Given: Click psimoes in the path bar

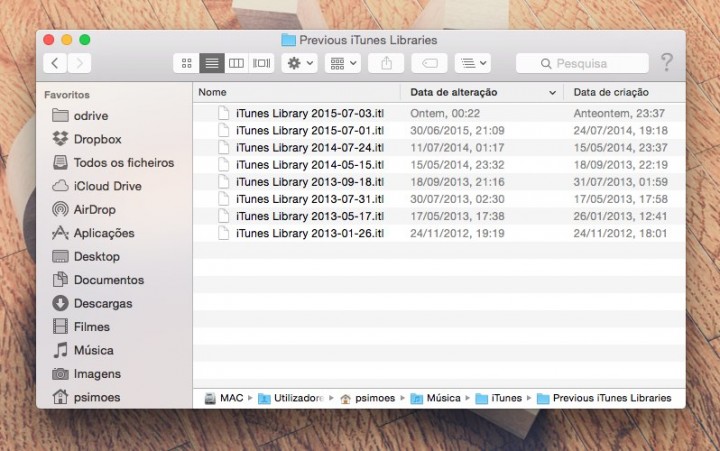Looking at the screenshot, I should pos(367,398).
